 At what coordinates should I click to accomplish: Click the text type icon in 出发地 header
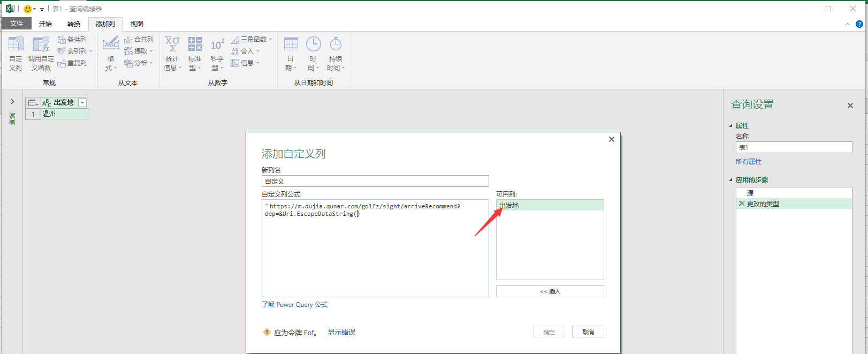(x=47, y=103)
